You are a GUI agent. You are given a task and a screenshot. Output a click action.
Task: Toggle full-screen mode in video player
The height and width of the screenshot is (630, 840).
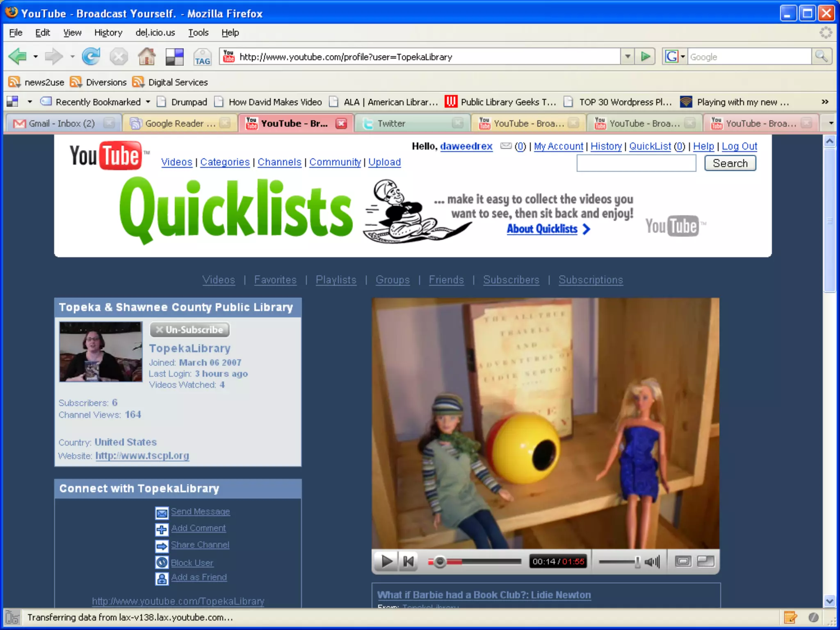click(x=705, y=561)
